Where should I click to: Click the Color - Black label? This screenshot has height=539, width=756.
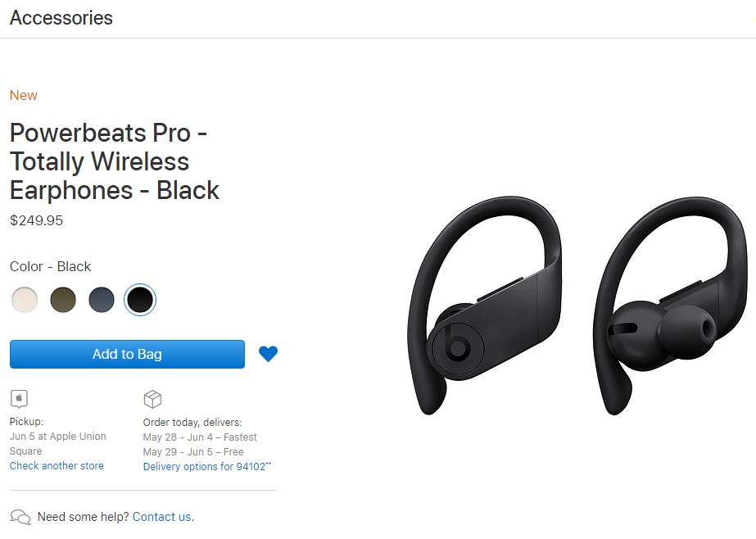(x=50, y=266)
